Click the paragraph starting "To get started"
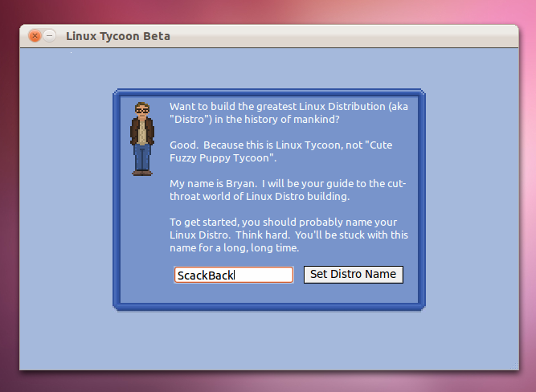This screenshot has height=392, width=536. [x=288, y=235]
